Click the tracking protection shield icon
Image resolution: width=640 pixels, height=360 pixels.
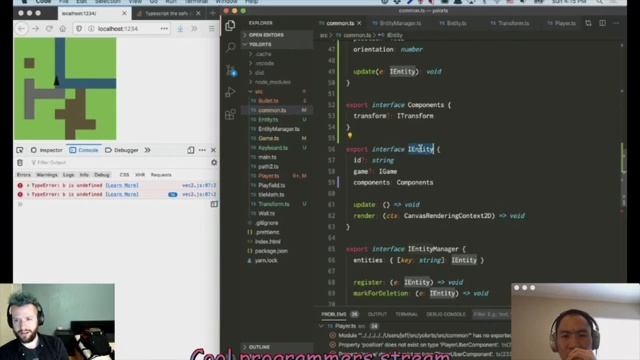[79, 29]
